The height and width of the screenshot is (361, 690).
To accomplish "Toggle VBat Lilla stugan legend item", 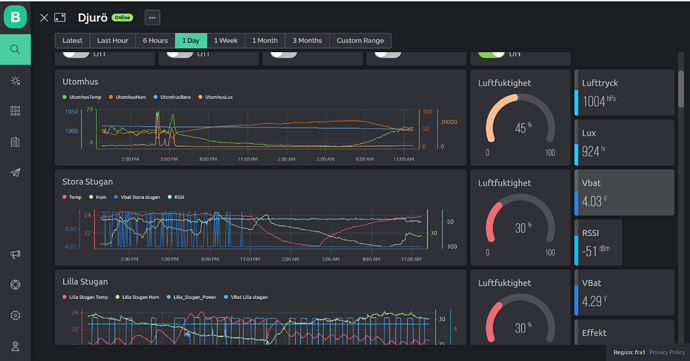I will 246,297.
